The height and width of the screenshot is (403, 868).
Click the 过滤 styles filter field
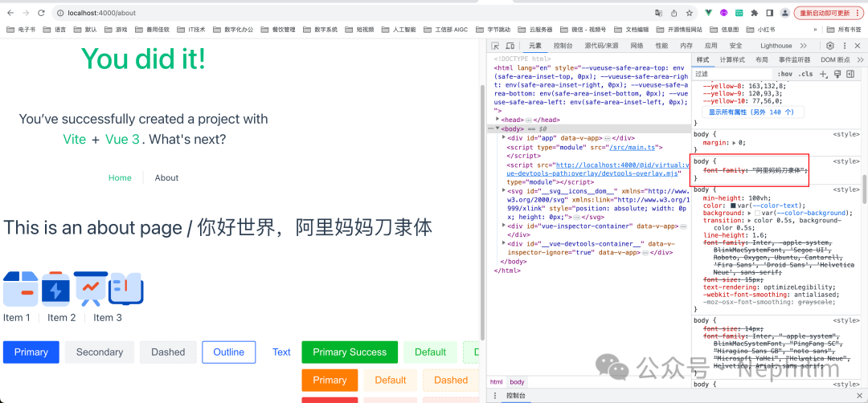click(732, 74)
